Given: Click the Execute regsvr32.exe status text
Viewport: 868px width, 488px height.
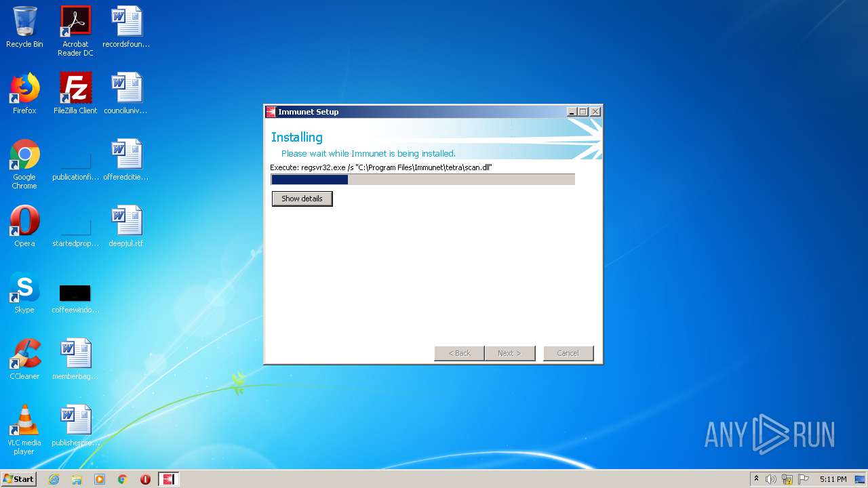Looking at the screenshot, I should click(x=381, y=167).
